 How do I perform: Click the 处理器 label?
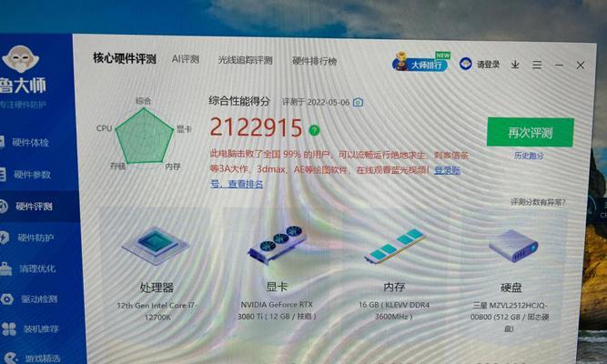tap(157, 288)
